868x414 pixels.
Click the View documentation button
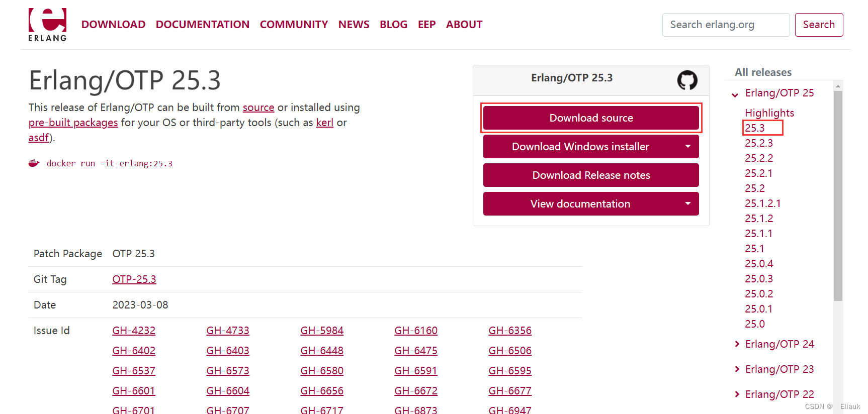[580, 204]
